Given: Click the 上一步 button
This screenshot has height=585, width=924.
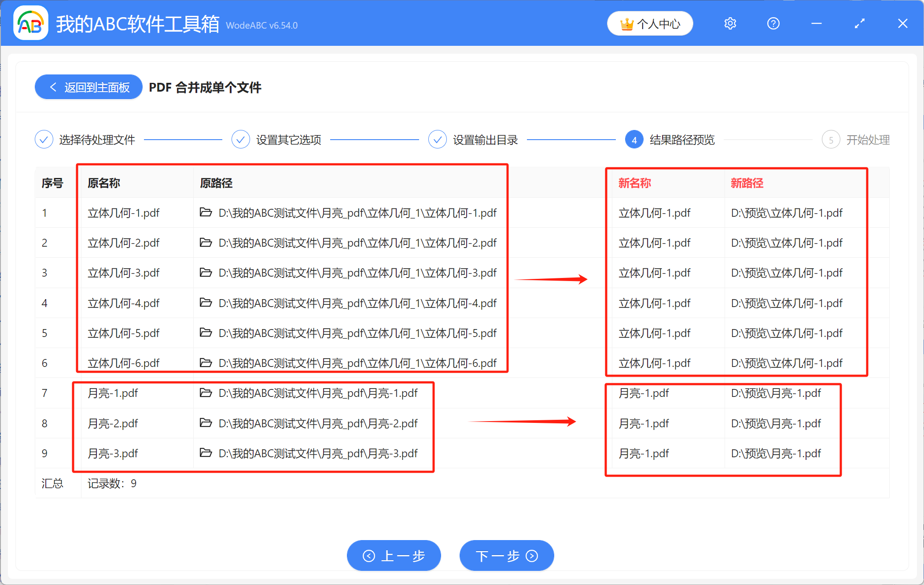Looking at the screenshot, I should tap(394, 555).
